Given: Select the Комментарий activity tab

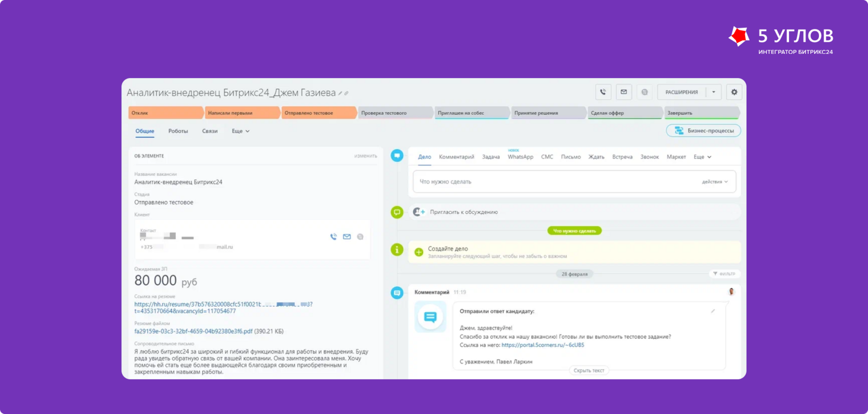Looking at the screenshot, I should pos(457,157).
